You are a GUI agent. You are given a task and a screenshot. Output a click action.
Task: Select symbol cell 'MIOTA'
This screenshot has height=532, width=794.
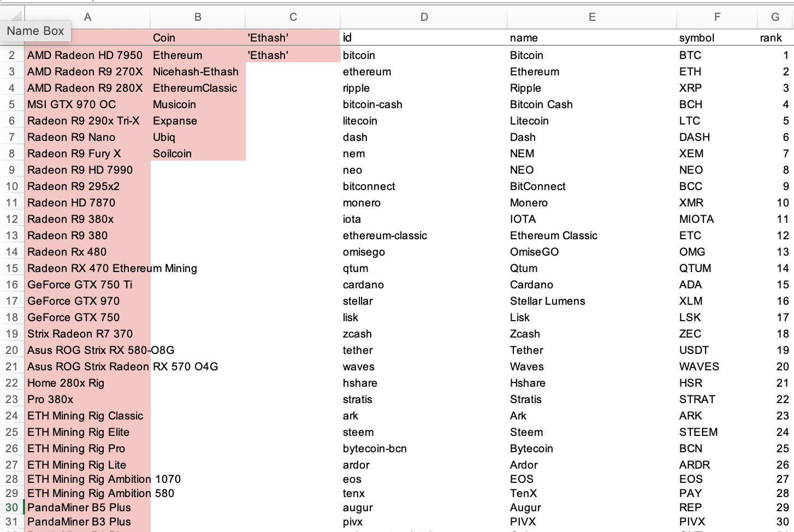coord(717,219)
